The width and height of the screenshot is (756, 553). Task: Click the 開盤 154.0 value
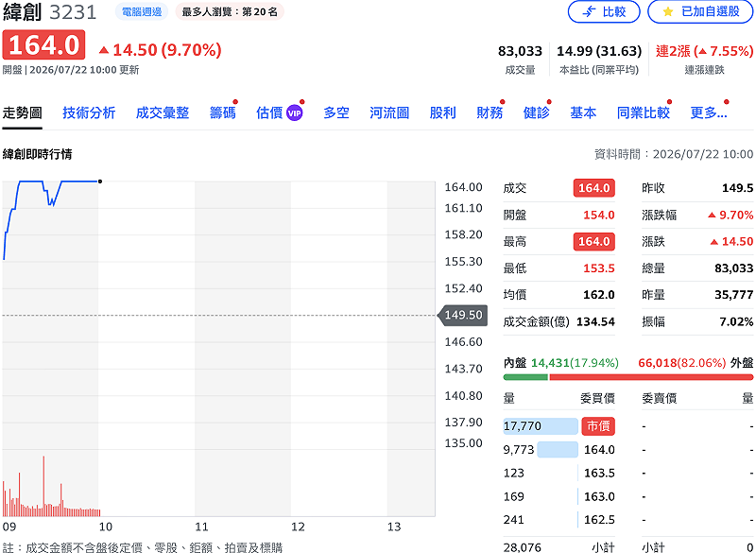click(599, 215)
